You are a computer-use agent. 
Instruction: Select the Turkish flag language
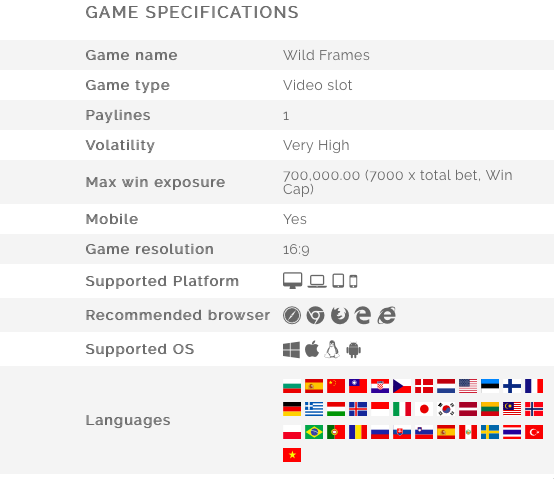pyautogui.click(x=534, y=432)
